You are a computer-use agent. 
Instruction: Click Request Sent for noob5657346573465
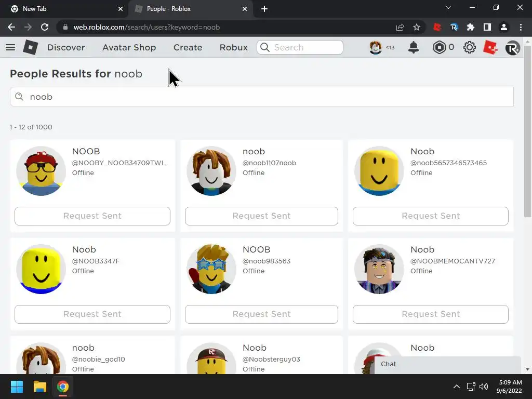click(431, 216)
